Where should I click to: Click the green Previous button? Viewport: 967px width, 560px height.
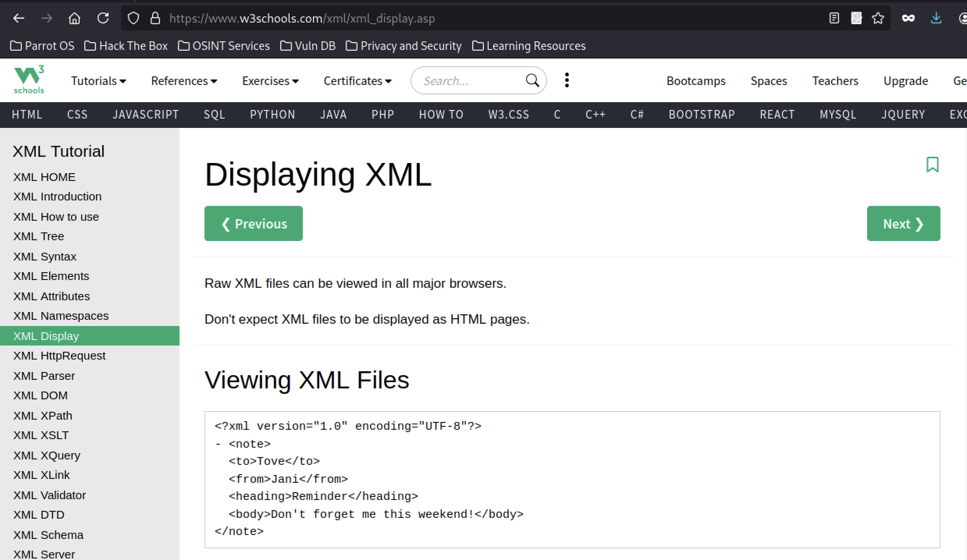click(x=253, y=223)
